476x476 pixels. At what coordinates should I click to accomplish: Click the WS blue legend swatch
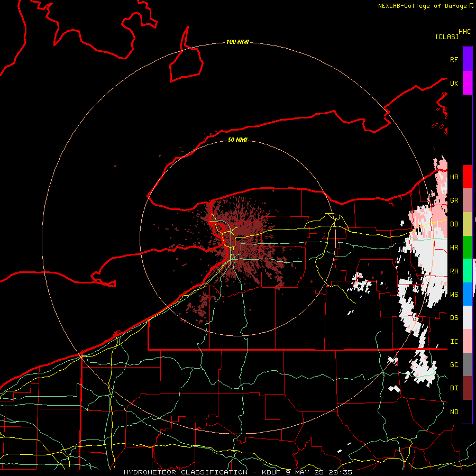click(x=467, y=294)
